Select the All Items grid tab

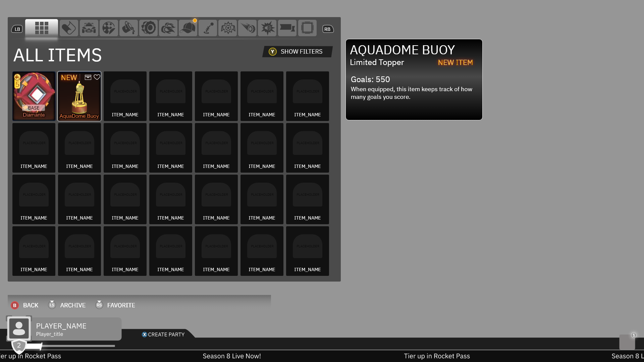42,28
